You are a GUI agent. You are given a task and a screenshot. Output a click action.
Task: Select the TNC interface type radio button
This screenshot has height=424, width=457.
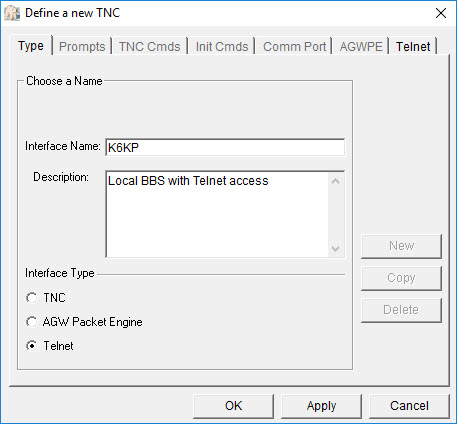pyautogui.click(x=32, y=298)
